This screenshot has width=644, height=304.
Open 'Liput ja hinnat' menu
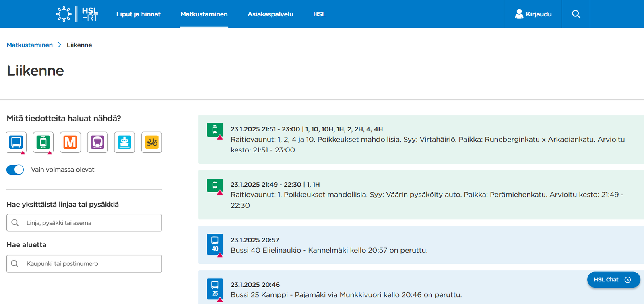[x=138, y=14]
